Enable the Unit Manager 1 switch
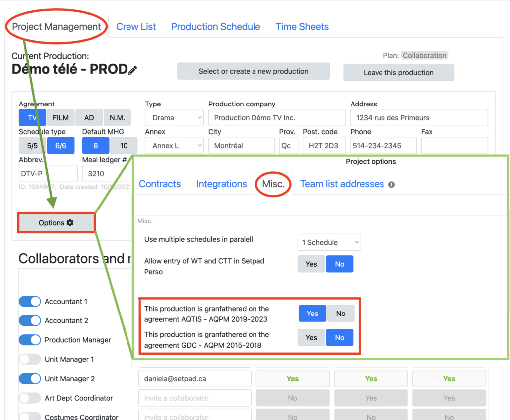This screenshot has width=510, height=420. (x=30, y=359)
